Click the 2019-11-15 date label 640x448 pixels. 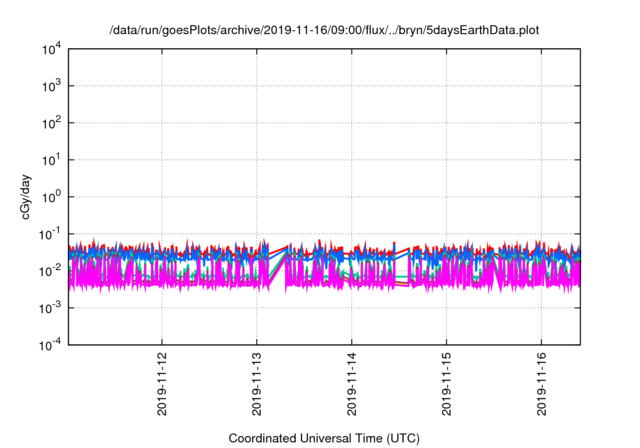click(447, 382)
